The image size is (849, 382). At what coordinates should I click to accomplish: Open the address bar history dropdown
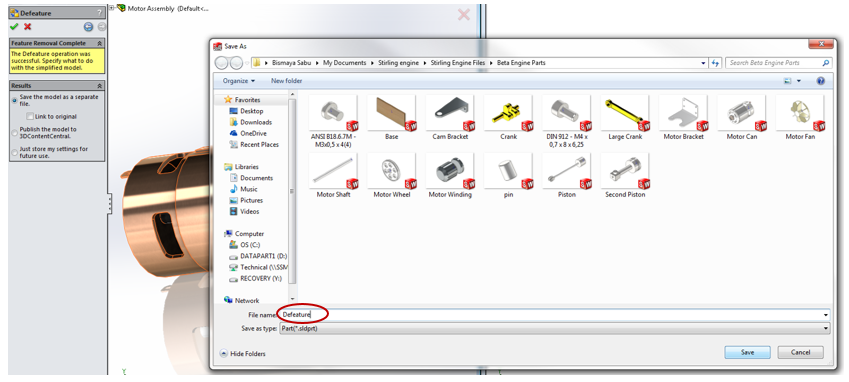(x=703, y=63)
